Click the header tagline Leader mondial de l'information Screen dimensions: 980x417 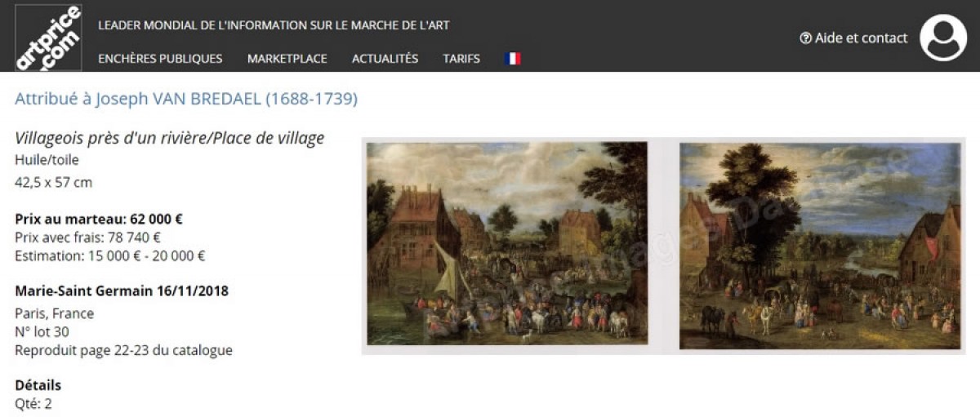click(x=274, y=25)
